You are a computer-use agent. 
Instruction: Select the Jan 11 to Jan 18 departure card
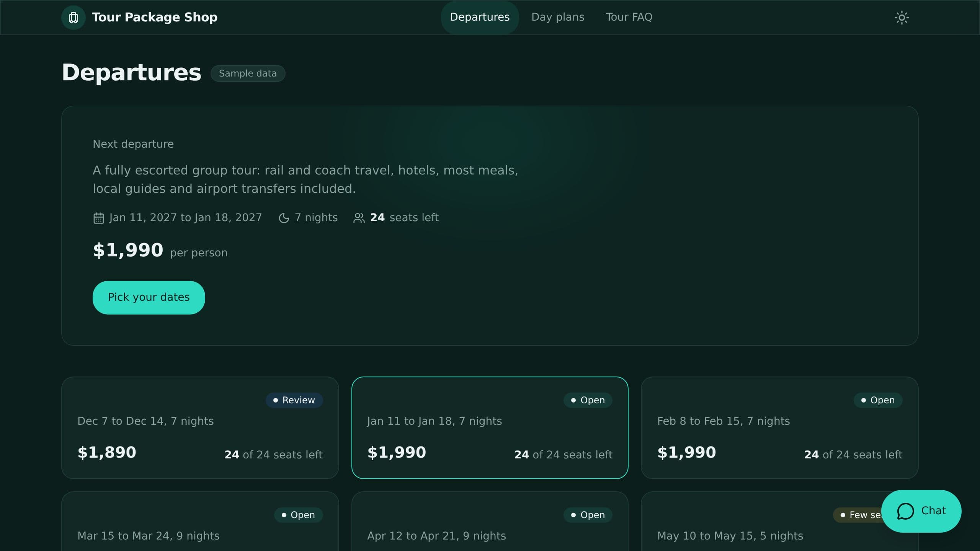point(490,428)
